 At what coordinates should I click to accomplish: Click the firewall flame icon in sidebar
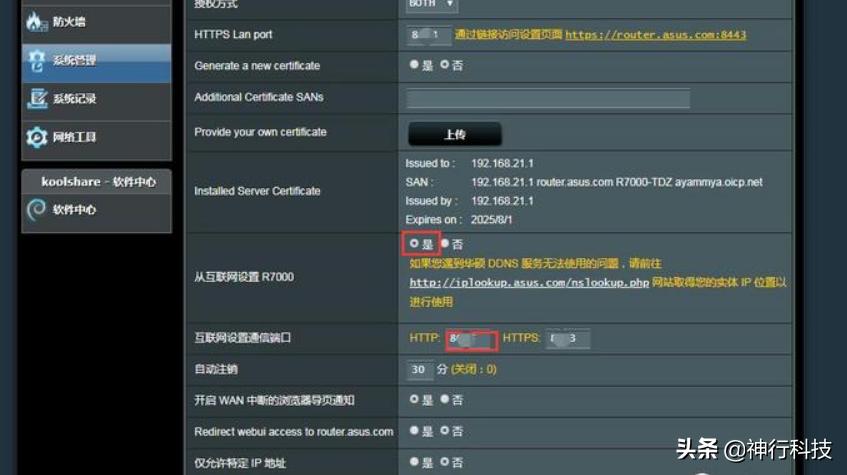click(x=36, y=22)
